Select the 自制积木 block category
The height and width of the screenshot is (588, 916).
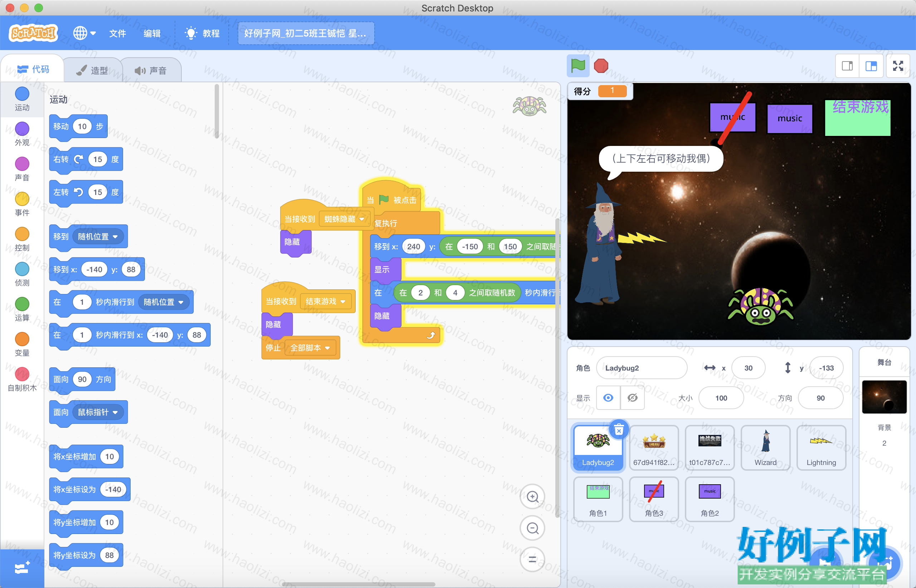tap(22, 380)
